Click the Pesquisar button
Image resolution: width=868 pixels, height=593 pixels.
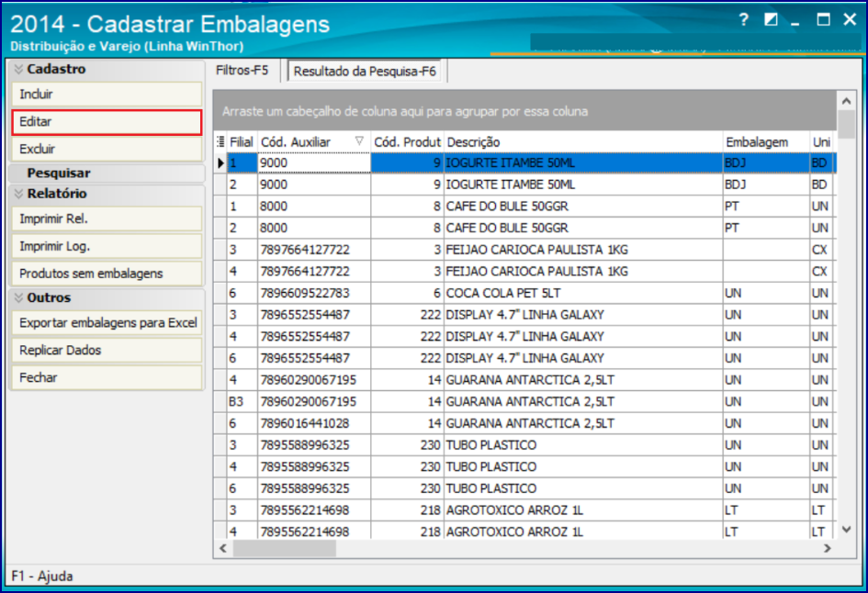click(107, 173)
